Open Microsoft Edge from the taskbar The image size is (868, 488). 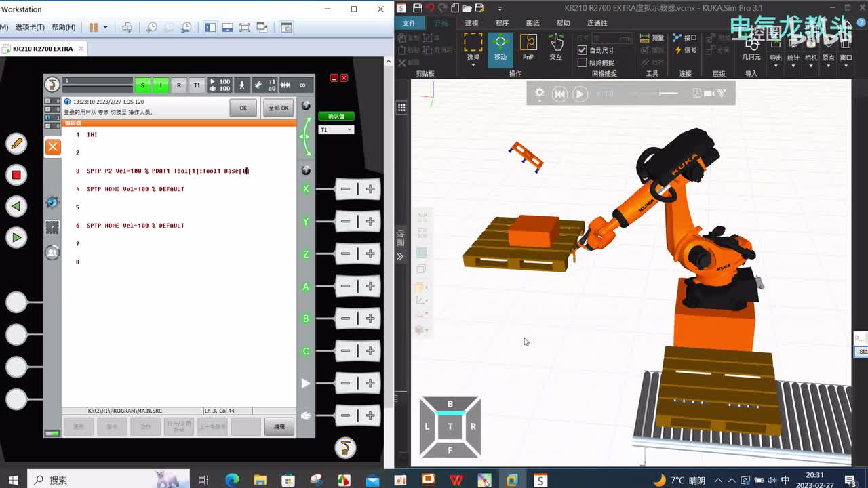(232, 480)
